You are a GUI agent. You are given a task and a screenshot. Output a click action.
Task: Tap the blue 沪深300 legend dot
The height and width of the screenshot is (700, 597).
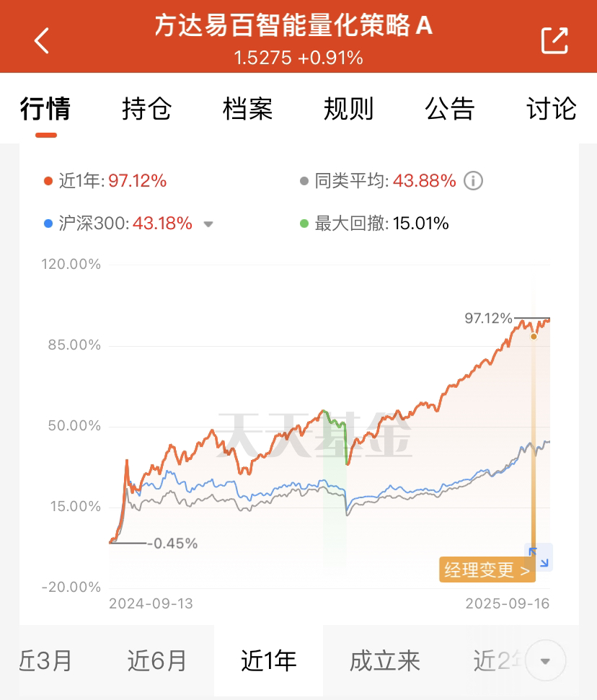(x=48, y=223)
